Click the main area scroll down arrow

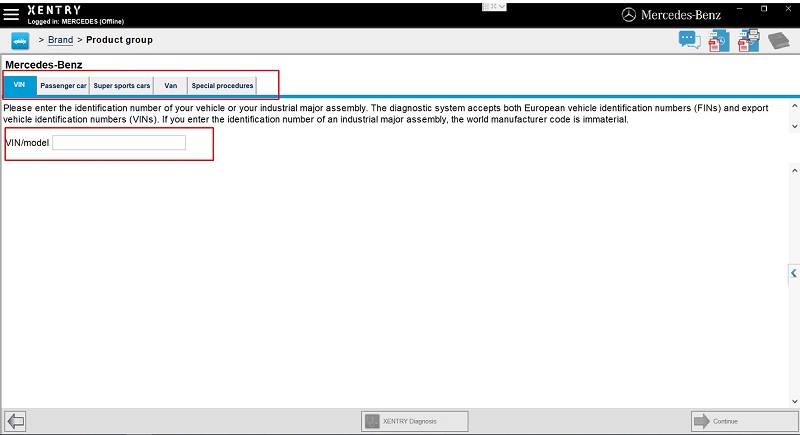click(794, 401)
